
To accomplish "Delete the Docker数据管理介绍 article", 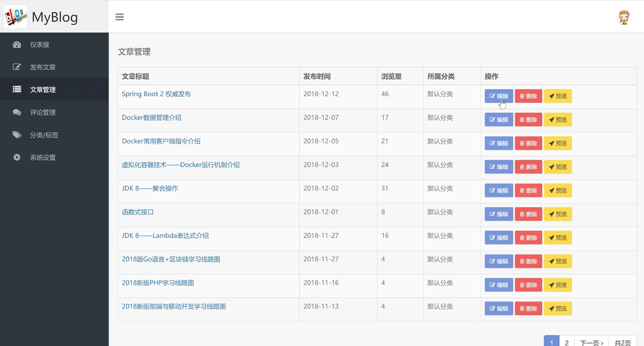I will [528, 120].
